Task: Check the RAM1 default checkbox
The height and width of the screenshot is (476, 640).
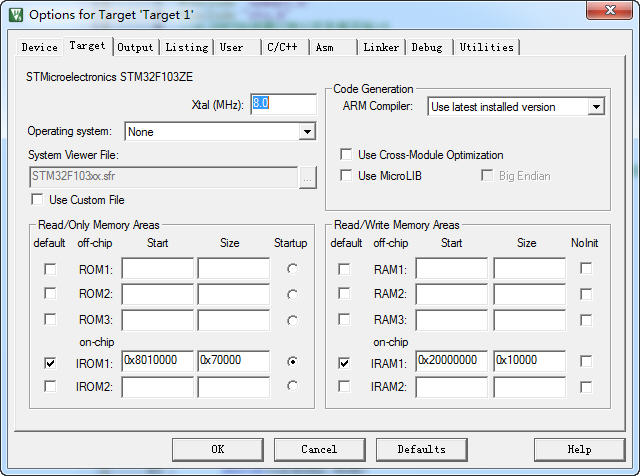Action: coord(344,269)
